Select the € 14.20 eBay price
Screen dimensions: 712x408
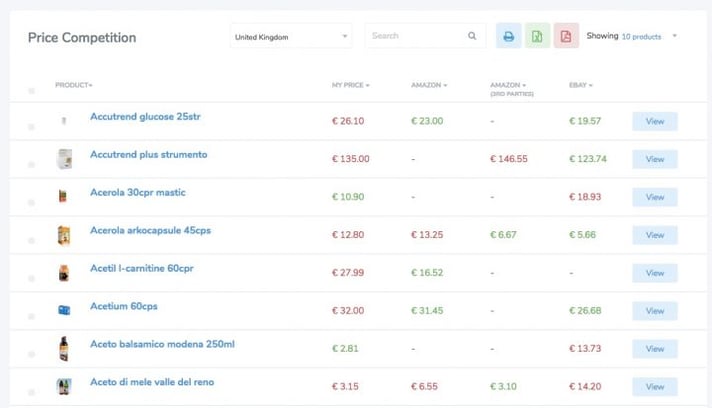point(585,386)
